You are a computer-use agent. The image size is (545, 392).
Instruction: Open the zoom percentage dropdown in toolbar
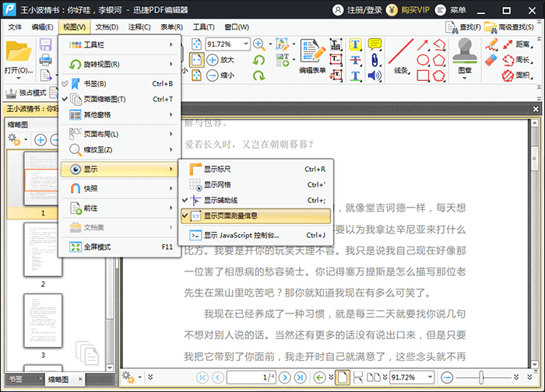[x=246, y=44]
